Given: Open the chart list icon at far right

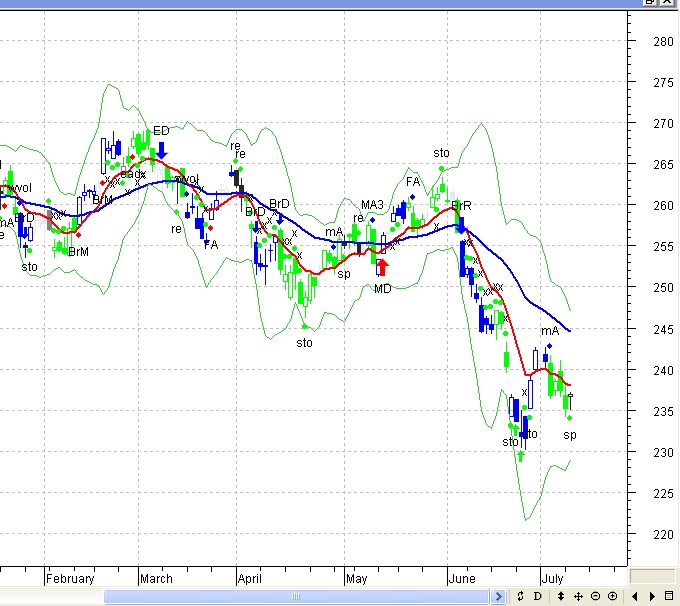Looking at the screenshot, I should 669,597.
